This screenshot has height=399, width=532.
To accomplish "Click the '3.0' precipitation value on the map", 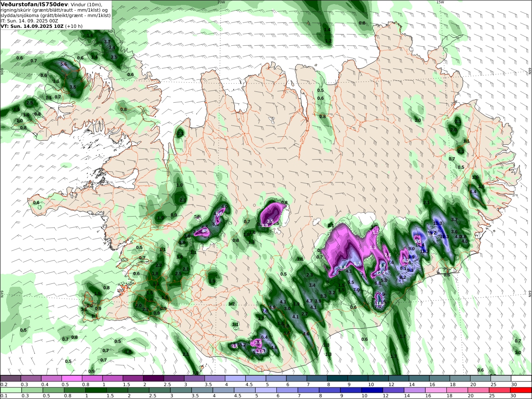I will [x=287, y=309].
